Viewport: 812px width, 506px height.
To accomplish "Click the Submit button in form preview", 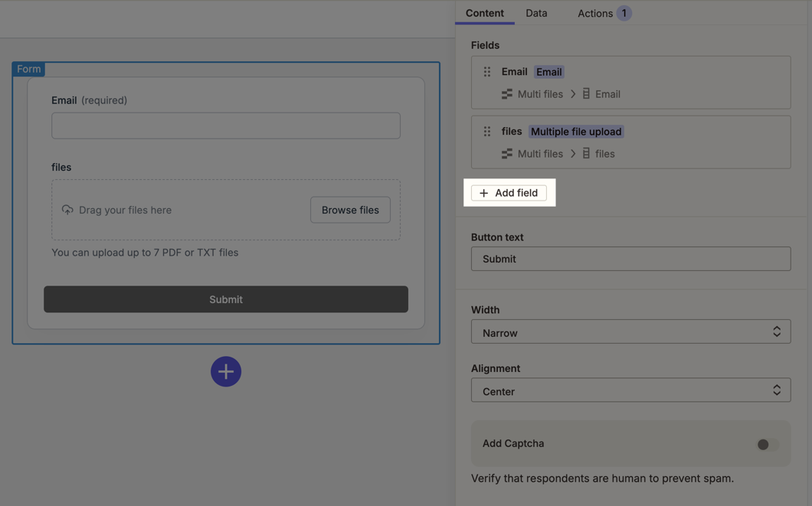I will click(226, 299).
